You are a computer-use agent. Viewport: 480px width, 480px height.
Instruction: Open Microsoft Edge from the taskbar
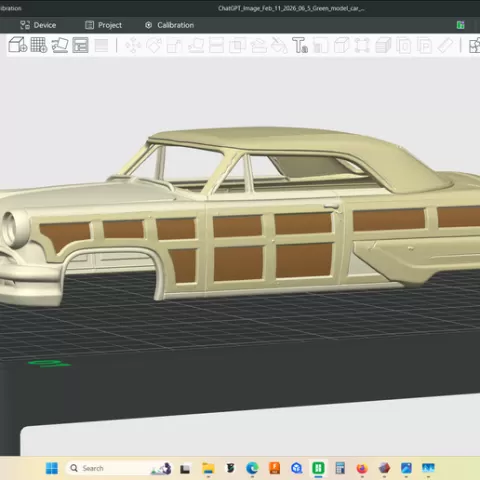pyautogui.click(x=252, y=468)
